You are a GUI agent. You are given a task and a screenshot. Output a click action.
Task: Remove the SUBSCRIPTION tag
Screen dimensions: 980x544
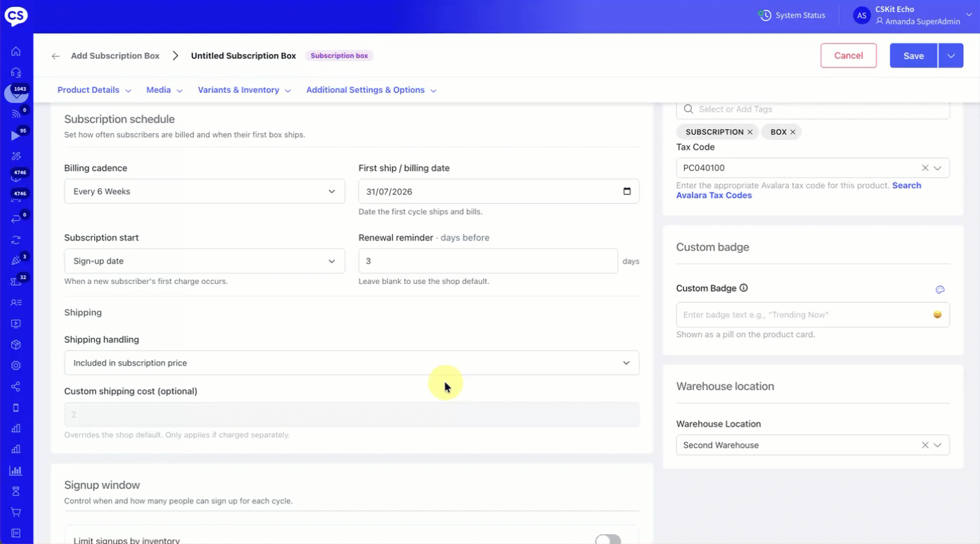(750, 132)
